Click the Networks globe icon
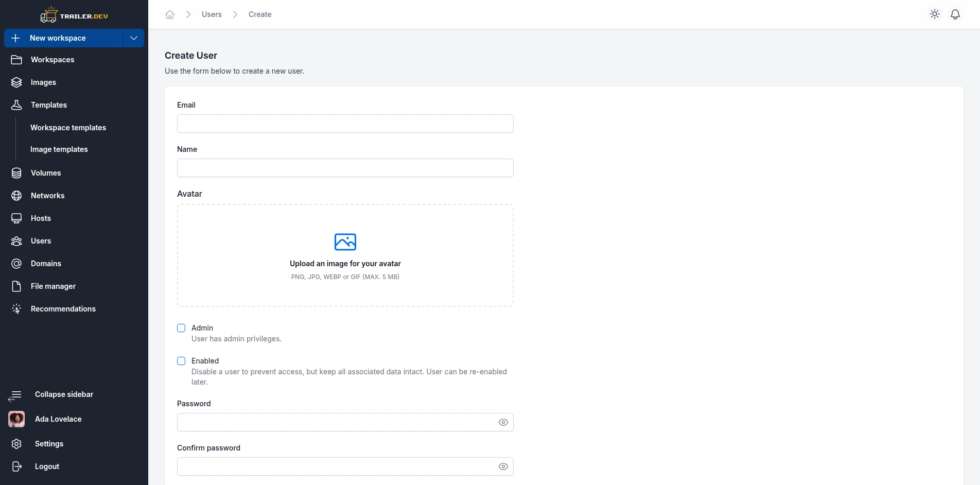Image resolution: width=980 pixels, height=485 pixels. 16,196
